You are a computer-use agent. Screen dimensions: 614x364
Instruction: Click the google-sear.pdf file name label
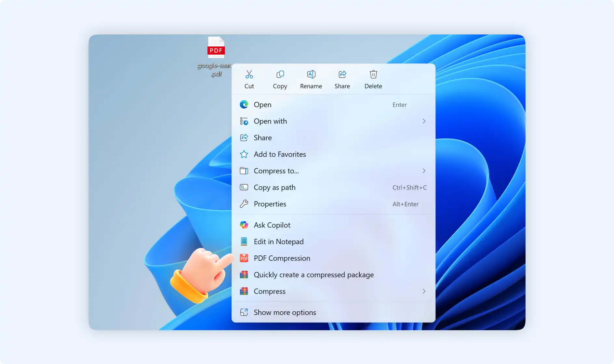[x=215, y=70]
